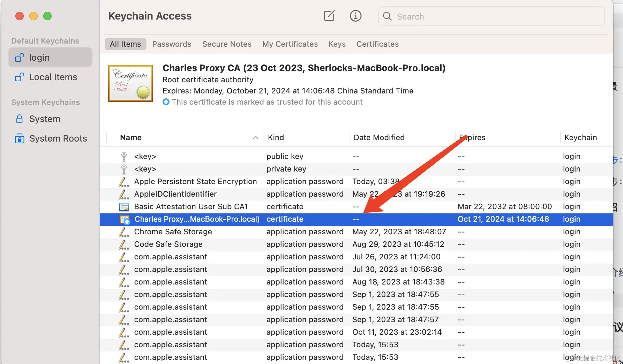Click the Charles Proxy certificate row icon
This screenshot has height=364, width=623.
pyautogui.click(x=125, y=220)
